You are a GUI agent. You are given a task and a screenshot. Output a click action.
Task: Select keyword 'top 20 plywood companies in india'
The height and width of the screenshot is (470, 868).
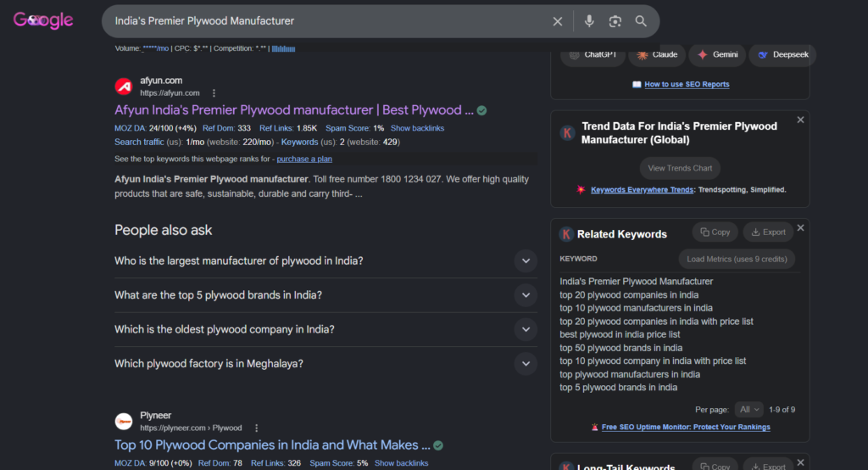(x=629, y=295)
